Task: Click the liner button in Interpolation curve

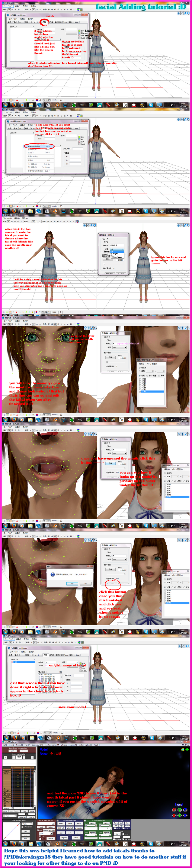Action: (25, 838)
